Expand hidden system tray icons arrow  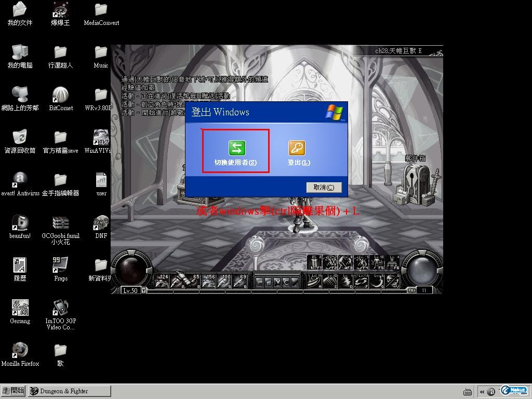pyautogui.click(x=482, y=392)
